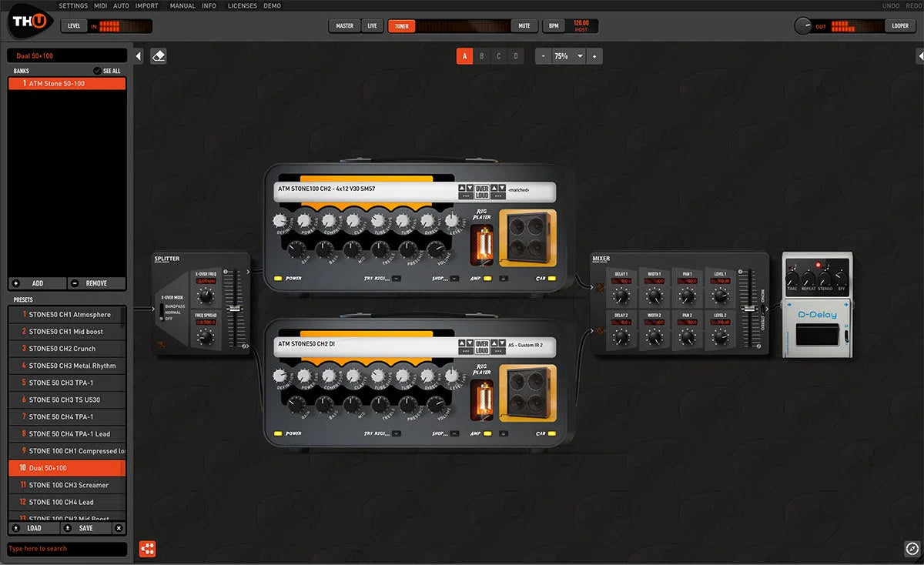Toggle power on the top amp
The height and width of the screenshot is (565, 924).
tap(278, 279)
